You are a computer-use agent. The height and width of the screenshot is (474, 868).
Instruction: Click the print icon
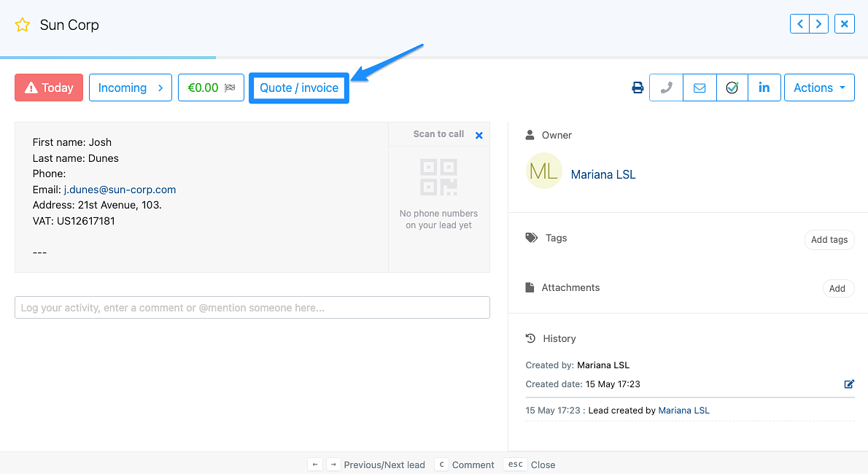coord(638,87)
